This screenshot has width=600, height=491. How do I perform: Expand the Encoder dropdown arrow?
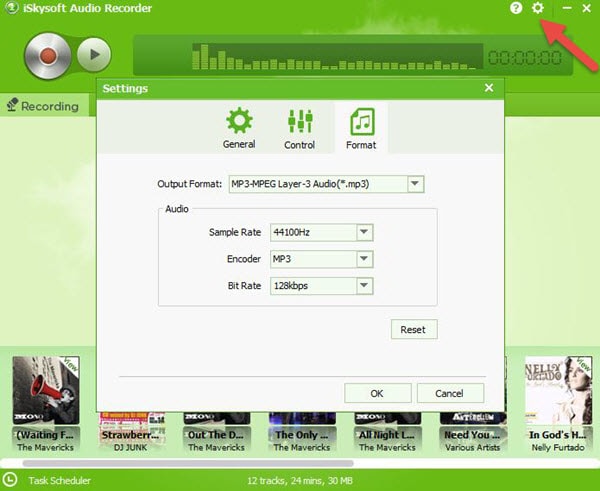click(364, 259)
